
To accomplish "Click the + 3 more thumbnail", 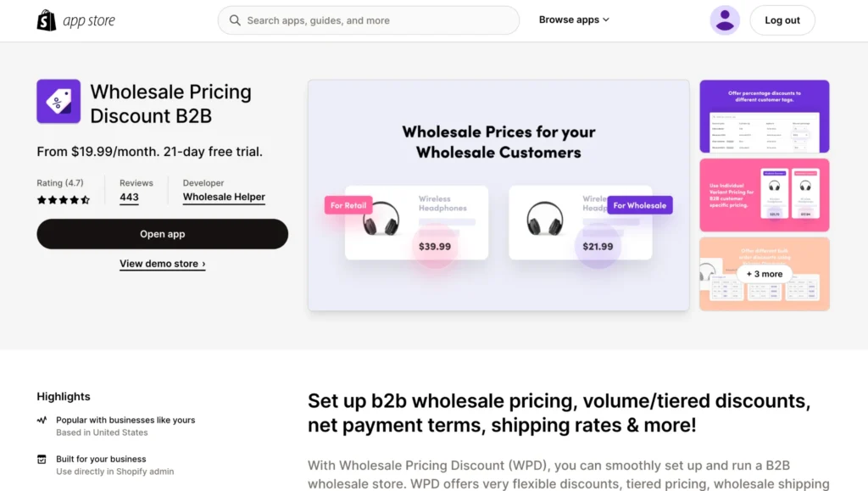I will click(764, 274).
